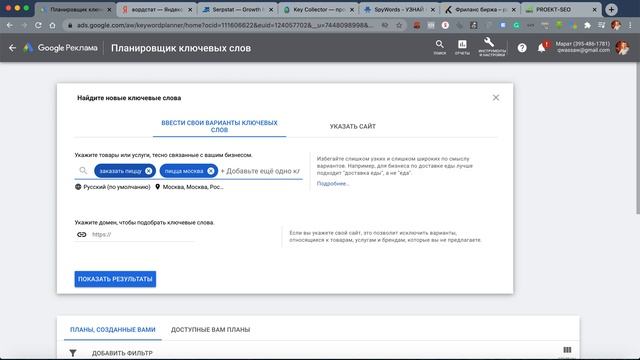Remove the 'пицца москва' keyword chip
Image resolution: width=640 pixels, height=360 pixels.
211,171
